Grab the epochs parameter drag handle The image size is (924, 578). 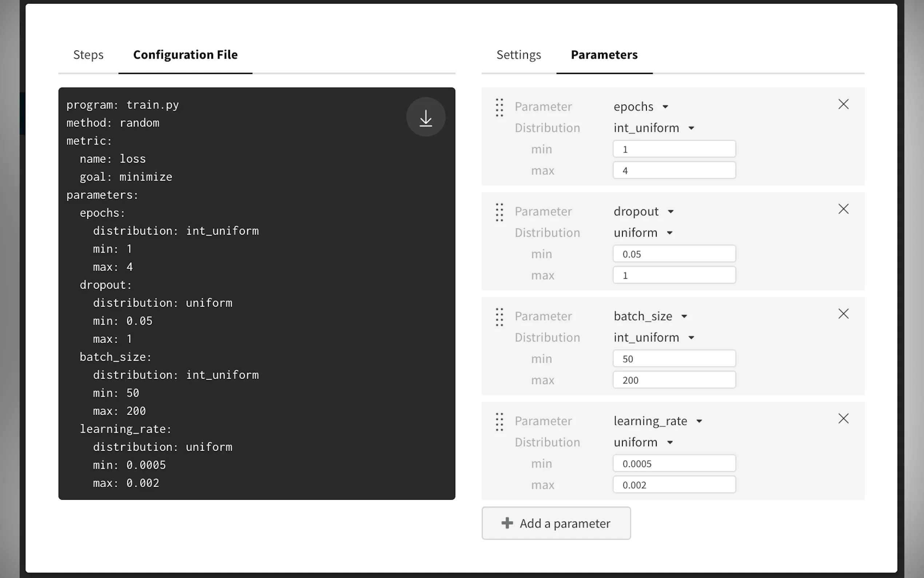499,107
